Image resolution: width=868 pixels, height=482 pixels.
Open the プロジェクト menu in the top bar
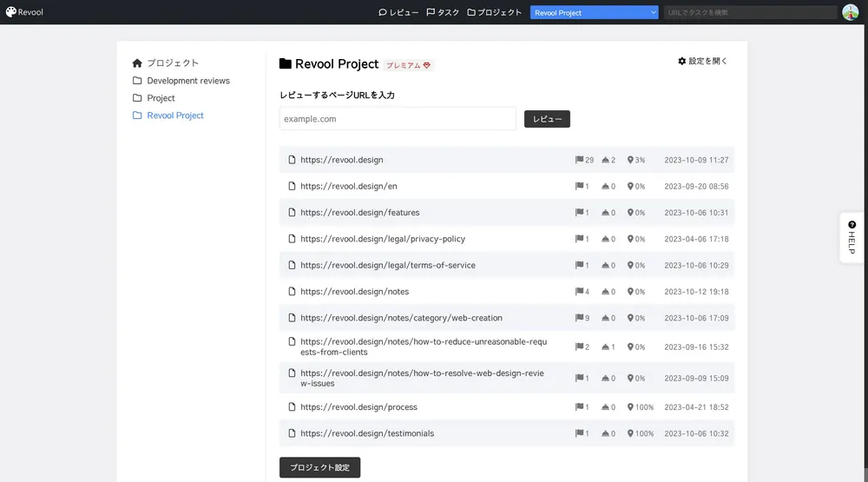[x=495, y=12]
